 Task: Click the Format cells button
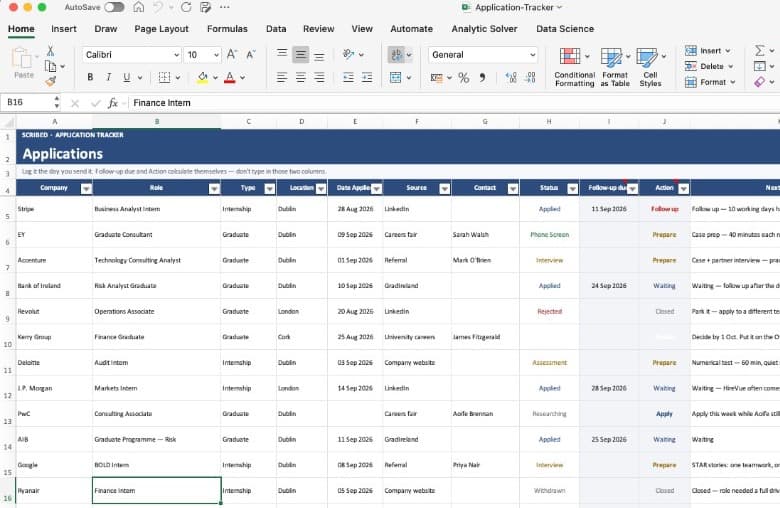pos(710,82)
